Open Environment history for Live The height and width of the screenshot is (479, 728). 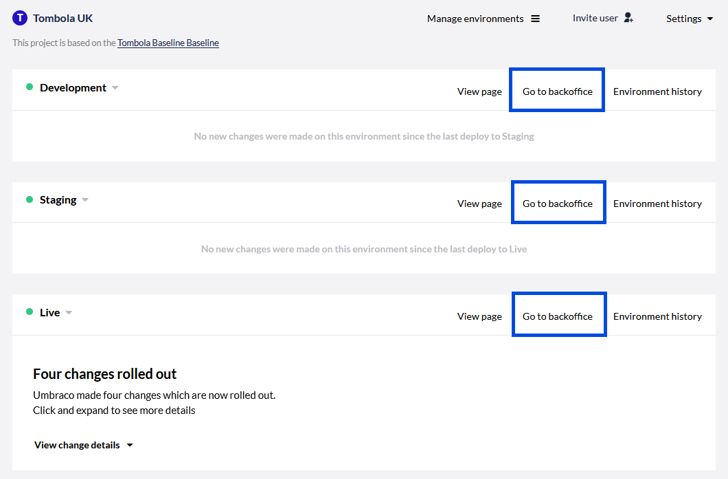[657, 316]
